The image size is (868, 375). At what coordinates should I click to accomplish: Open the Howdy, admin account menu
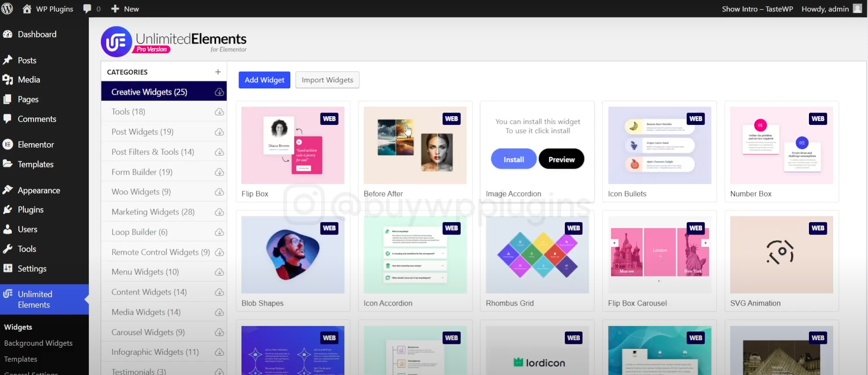click(825, 9)
